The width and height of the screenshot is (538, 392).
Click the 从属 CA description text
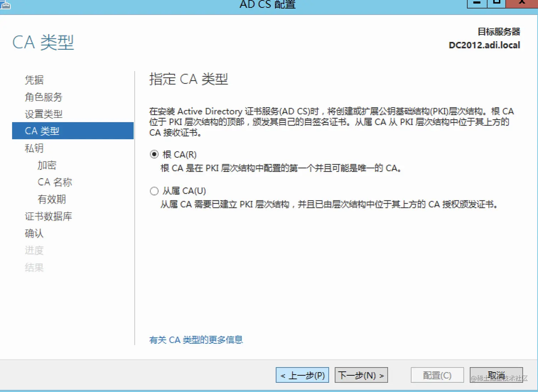coord(329,204)
